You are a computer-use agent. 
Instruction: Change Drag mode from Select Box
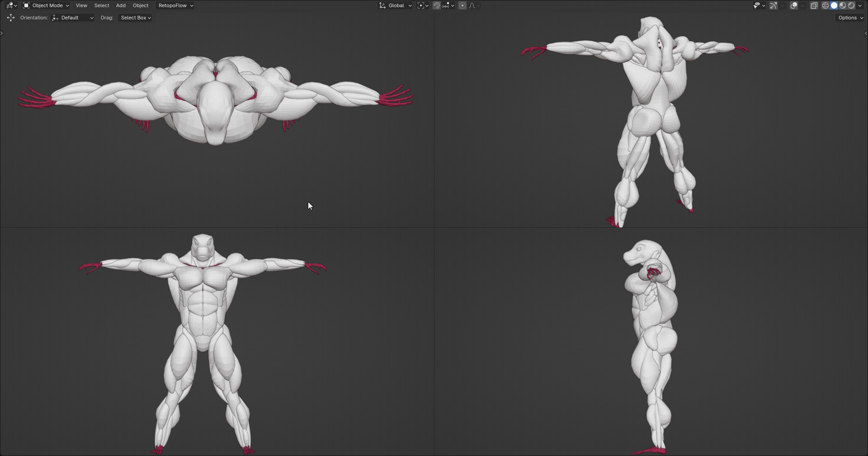pos(135,18)
